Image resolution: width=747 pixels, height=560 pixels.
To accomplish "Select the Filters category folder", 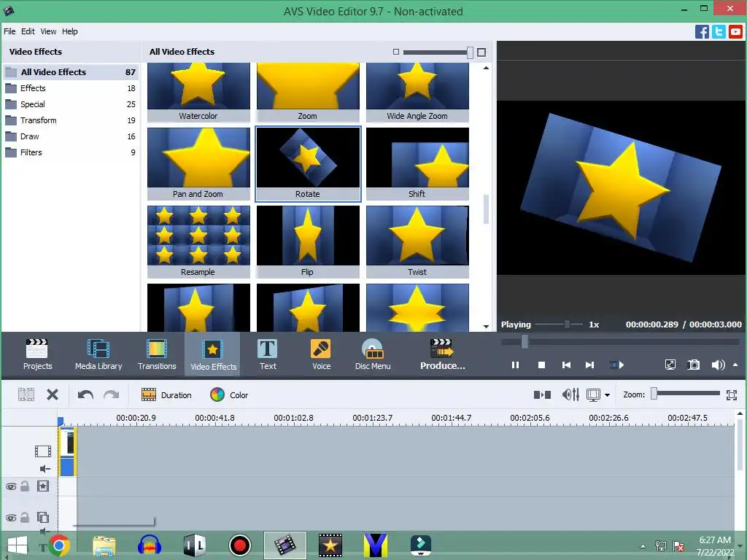I will [x=71, y=152].
